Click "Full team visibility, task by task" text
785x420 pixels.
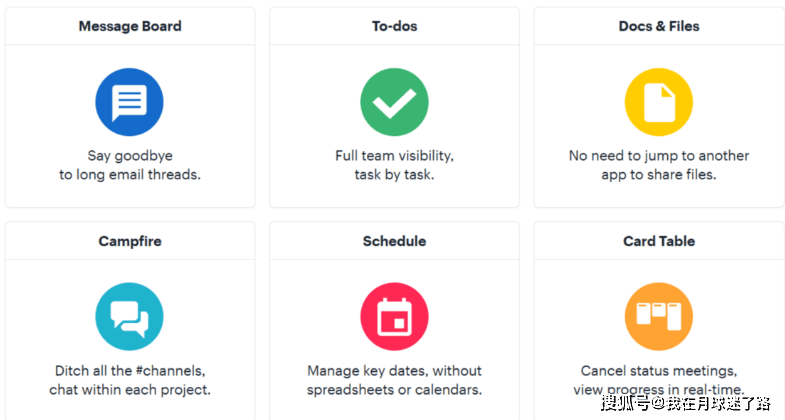(x=394, y=165)
